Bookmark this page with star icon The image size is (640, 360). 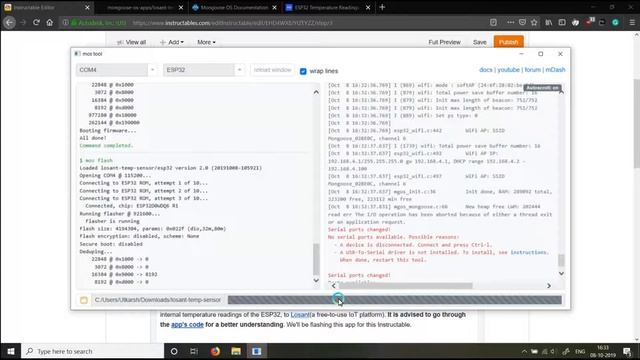coord(534,22)
